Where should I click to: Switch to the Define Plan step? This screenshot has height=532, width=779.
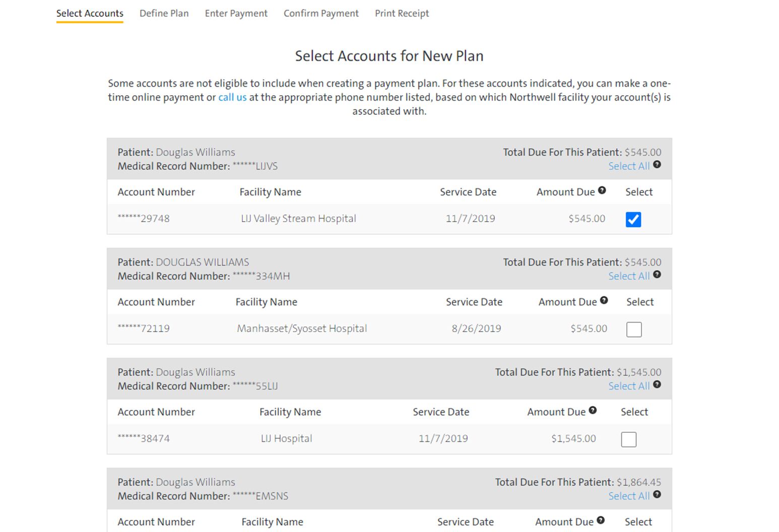click(x=164, y=14)
